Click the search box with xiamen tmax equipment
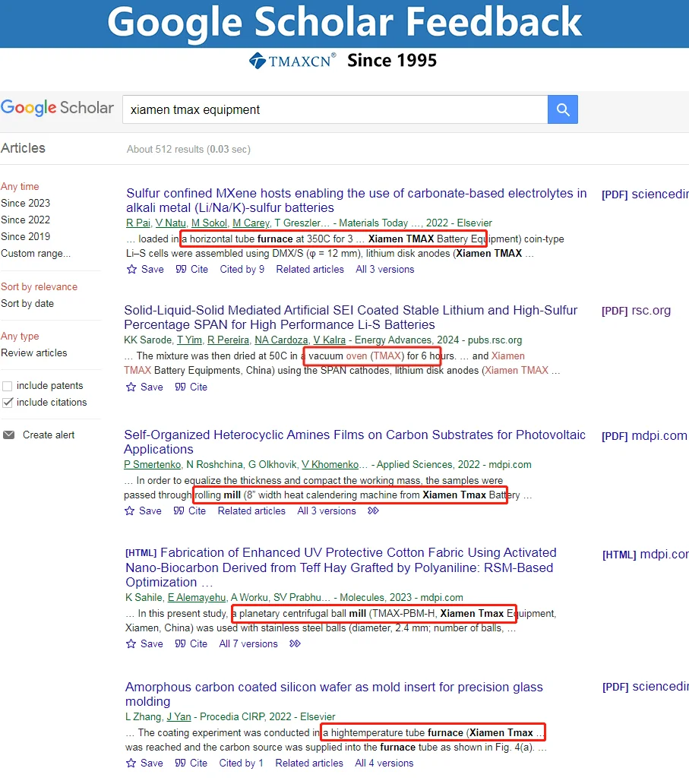This screenshot has width=689, height=784. [x=334, y=109]
